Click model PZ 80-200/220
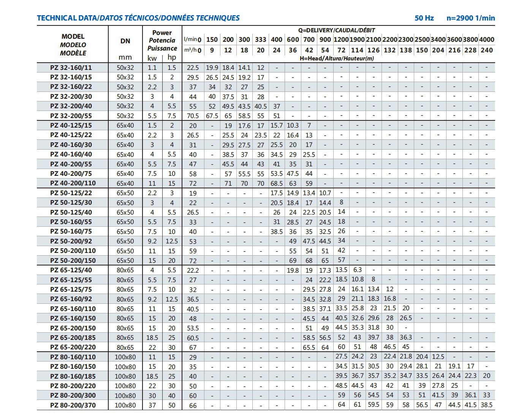The height and width of the screenshot is (417, 532). tap(73, 386)
